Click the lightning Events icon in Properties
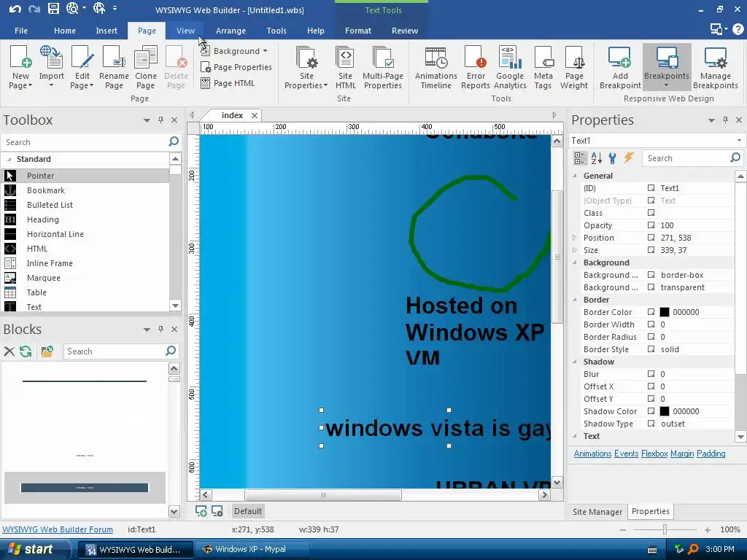The height and width of the screenshot is (560, 747). pyautogui.click(x=629, y=158)
